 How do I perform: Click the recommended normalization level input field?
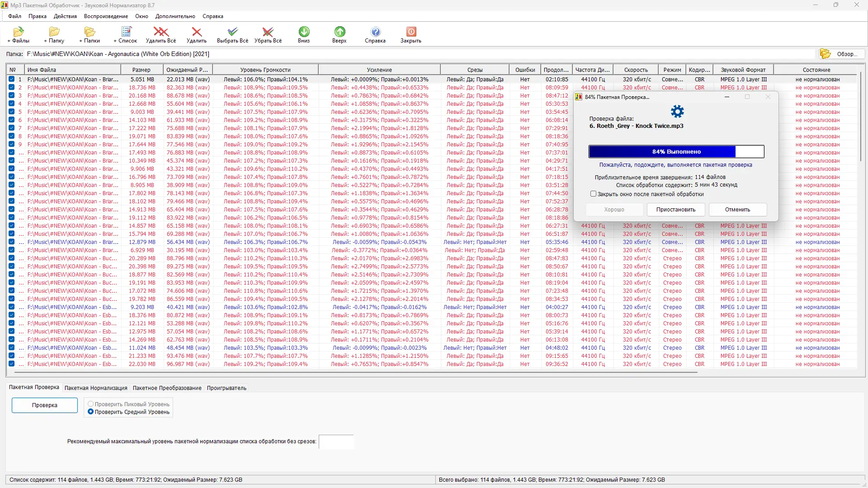[x=336, y=441]
